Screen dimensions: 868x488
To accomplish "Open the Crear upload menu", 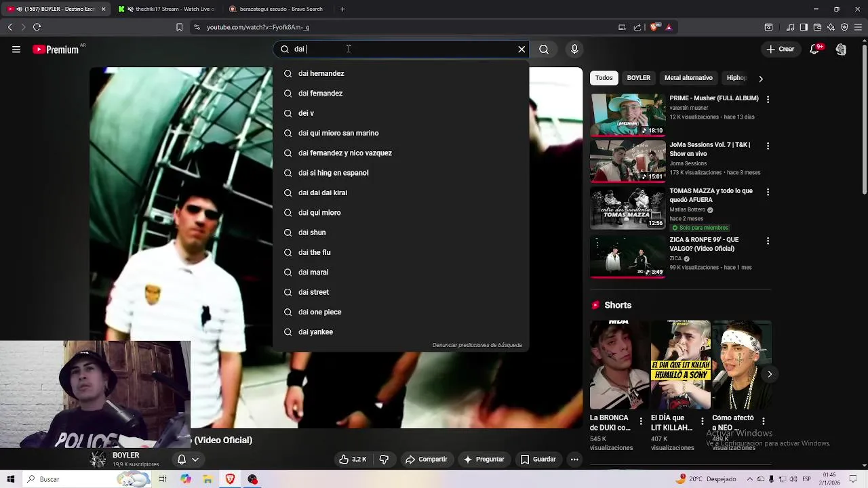I will [780, 49].
